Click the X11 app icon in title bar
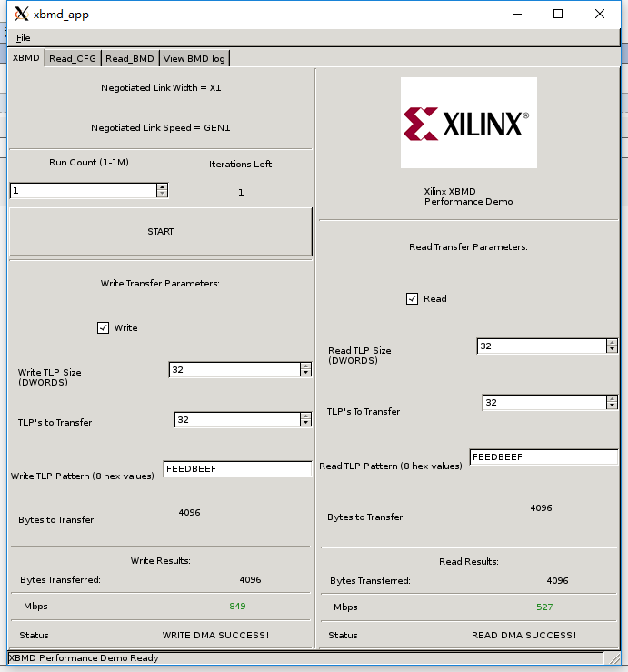 click(22, 14)
